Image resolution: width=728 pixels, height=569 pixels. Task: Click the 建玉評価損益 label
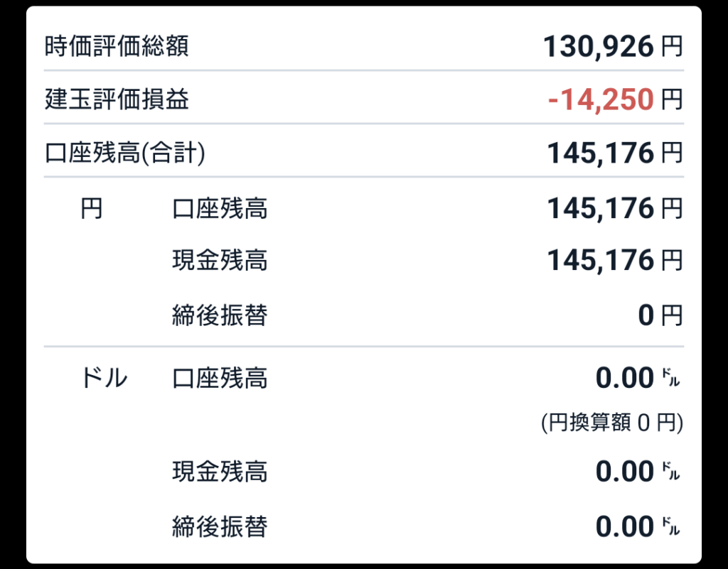[117, 100]
